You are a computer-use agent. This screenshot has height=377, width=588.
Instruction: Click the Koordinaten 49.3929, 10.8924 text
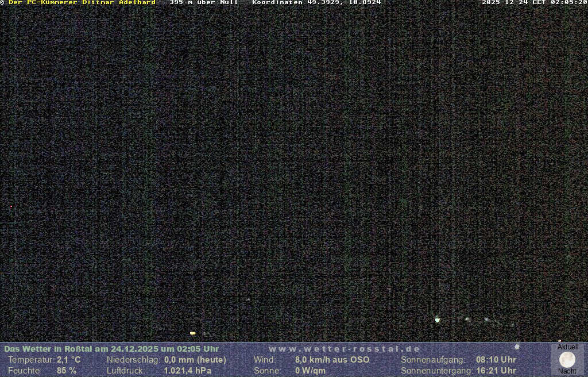click(316, 2)
